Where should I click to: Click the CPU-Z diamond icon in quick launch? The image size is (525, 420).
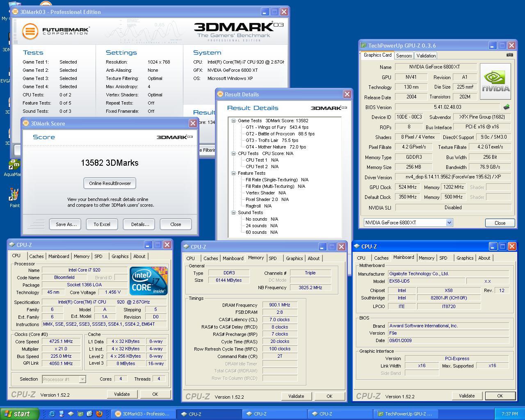[x=71, y=414]
